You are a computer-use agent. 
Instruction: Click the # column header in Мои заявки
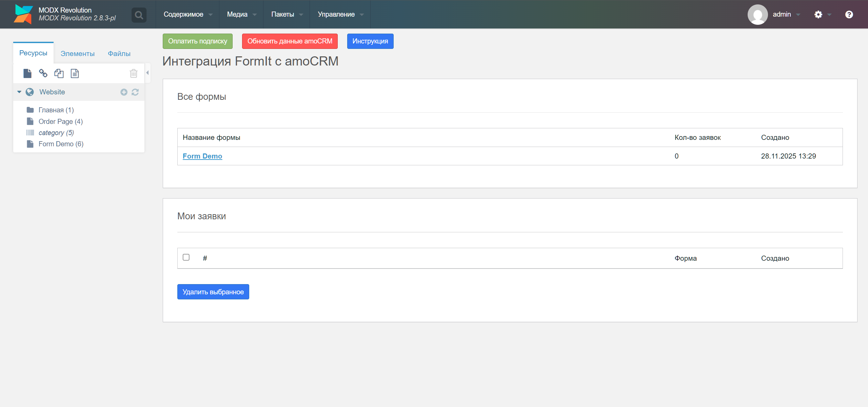tap(205, 258)
